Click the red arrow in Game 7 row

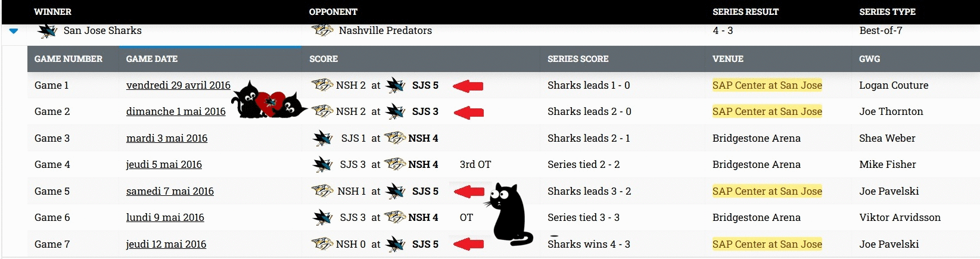click(x=468, y=244)
